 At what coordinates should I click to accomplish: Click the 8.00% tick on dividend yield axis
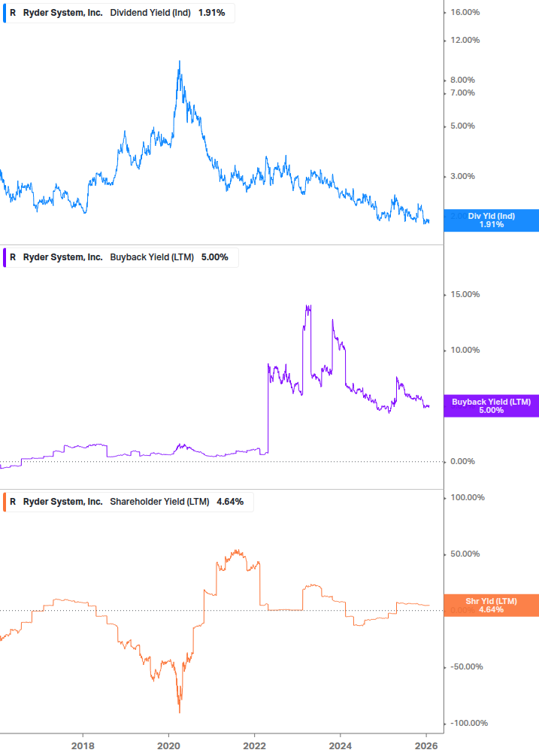[x=462, y=80]
